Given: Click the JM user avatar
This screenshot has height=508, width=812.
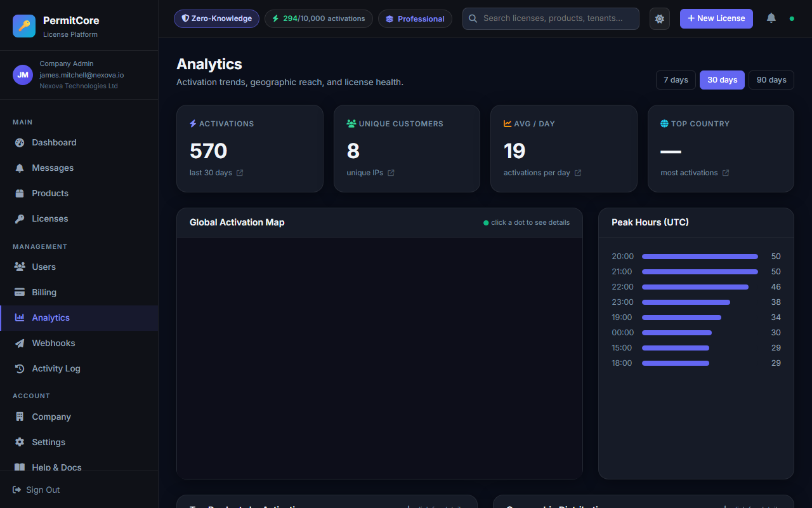Looking at the screenshot, I should (x=23, y=75).
